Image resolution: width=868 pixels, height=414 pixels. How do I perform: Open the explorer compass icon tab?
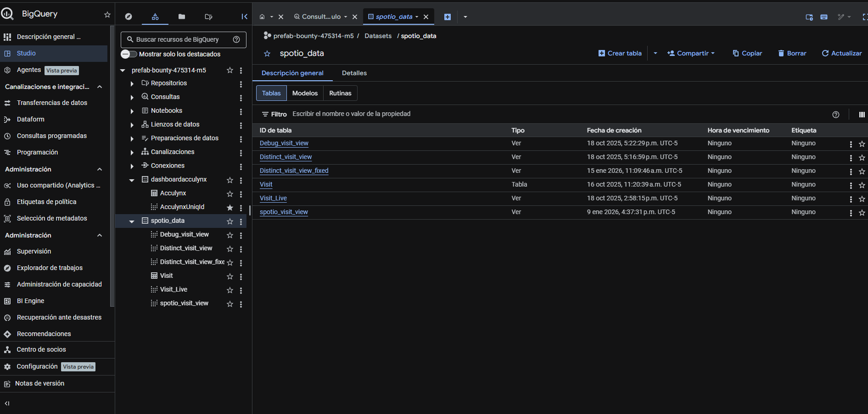point(129,17)
